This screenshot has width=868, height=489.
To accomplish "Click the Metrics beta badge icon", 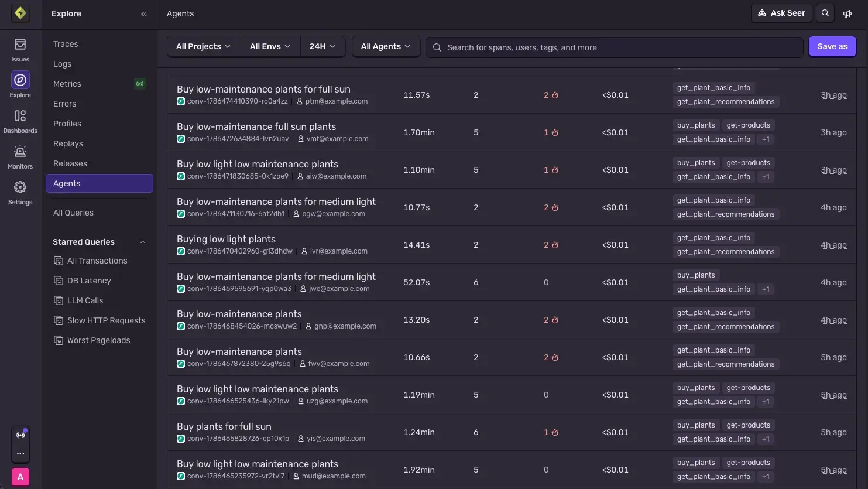I will 140,84.
